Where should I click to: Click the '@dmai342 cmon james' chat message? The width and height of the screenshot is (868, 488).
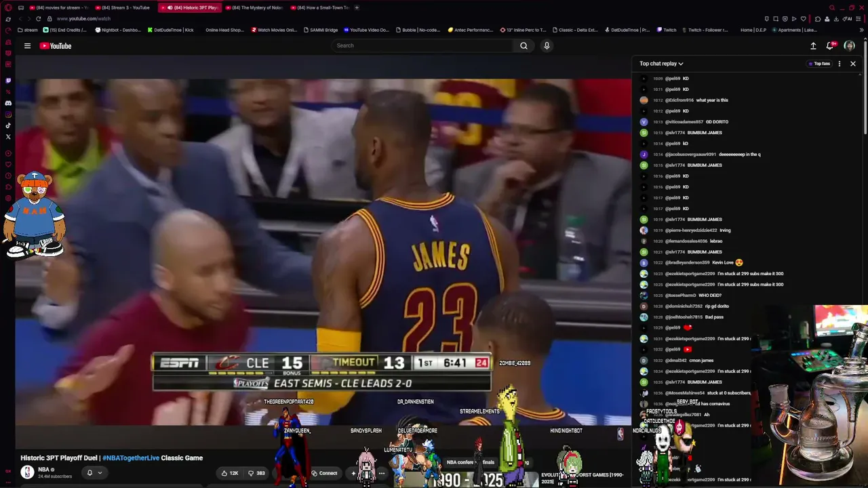pos(678,361)
